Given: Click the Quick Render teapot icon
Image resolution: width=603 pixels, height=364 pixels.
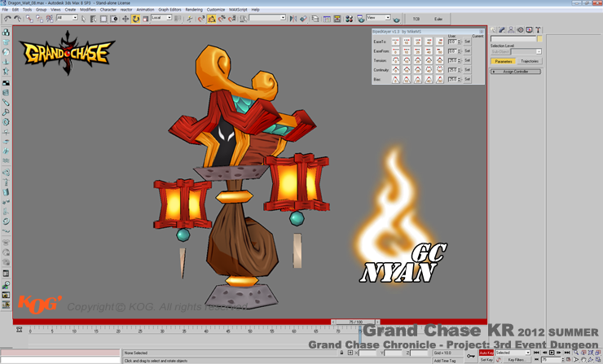Looking at the screenshot, I should coord(397,19).
